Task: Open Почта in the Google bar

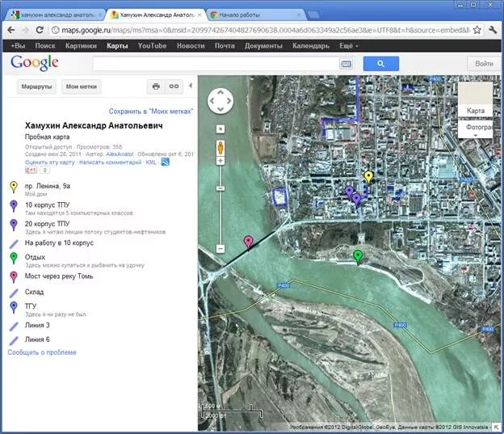Action: 225,46
